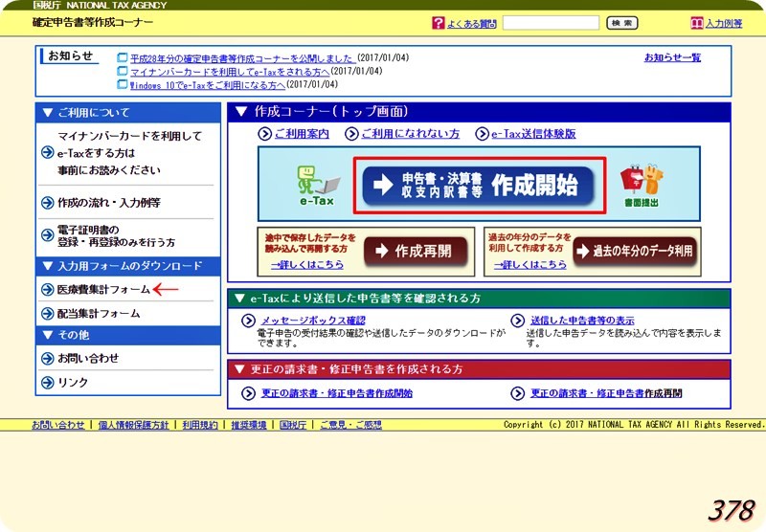The width and height of the screenshot is (766, 532).
Task: Click the 書面提出 mailbox mascot icon
Action: (x=642, y=186)
